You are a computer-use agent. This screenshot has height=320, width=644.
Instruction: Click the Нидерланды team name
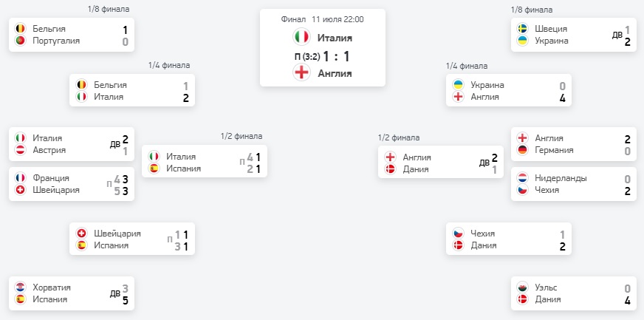561,178
